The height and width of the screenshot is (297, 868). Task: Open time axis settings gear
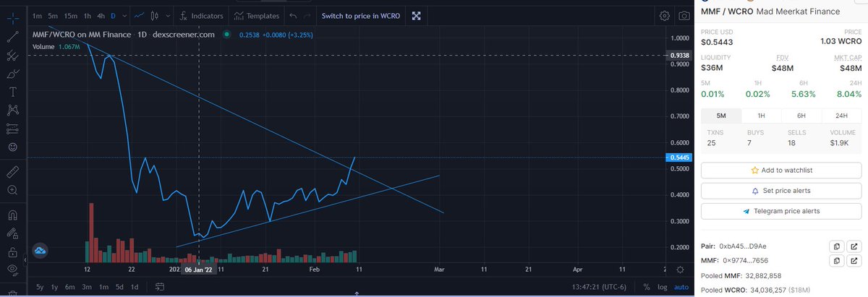[680, 269]
